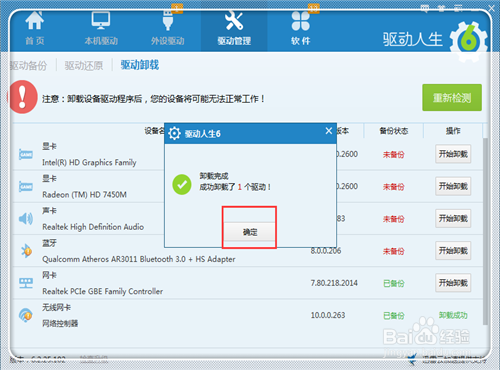Click 确定 in the dialog
This screenshot has width=500, height=370.
point(250,232)
